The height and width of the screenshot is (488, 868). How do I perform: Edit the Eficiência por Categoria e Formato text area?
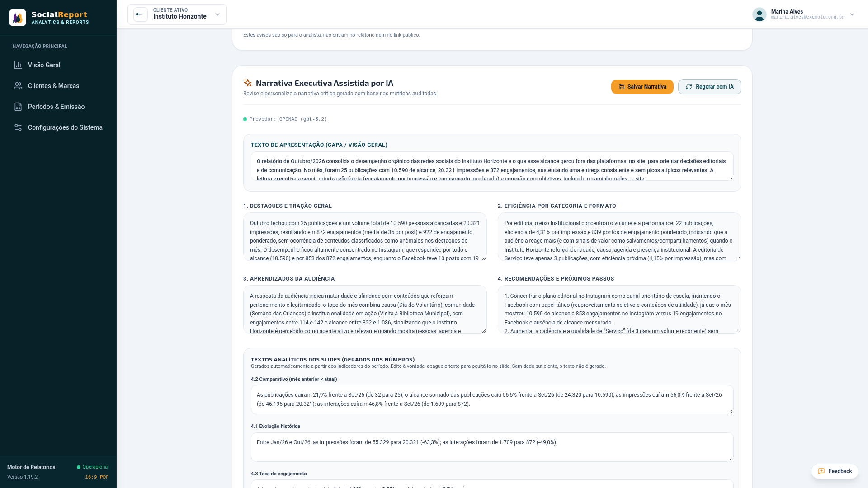[x=619, y=237]
